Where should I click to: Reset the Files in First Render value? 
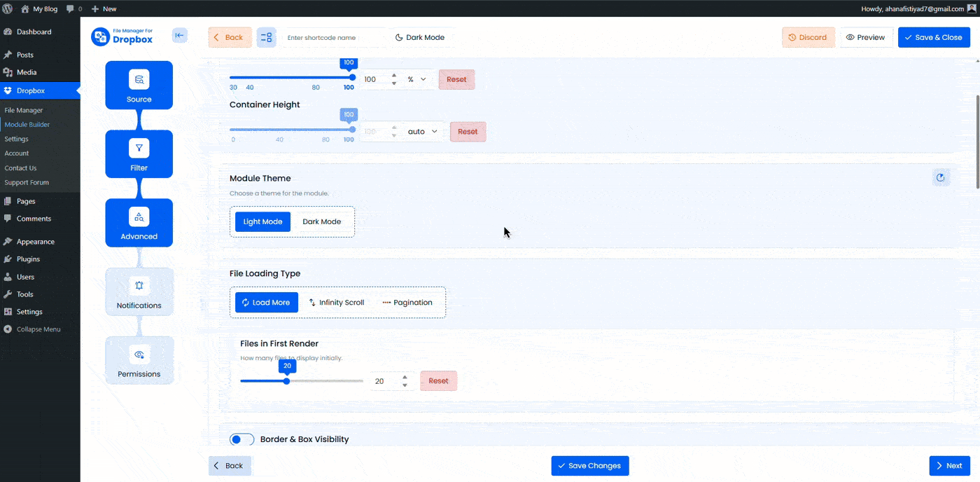point(438,380)
